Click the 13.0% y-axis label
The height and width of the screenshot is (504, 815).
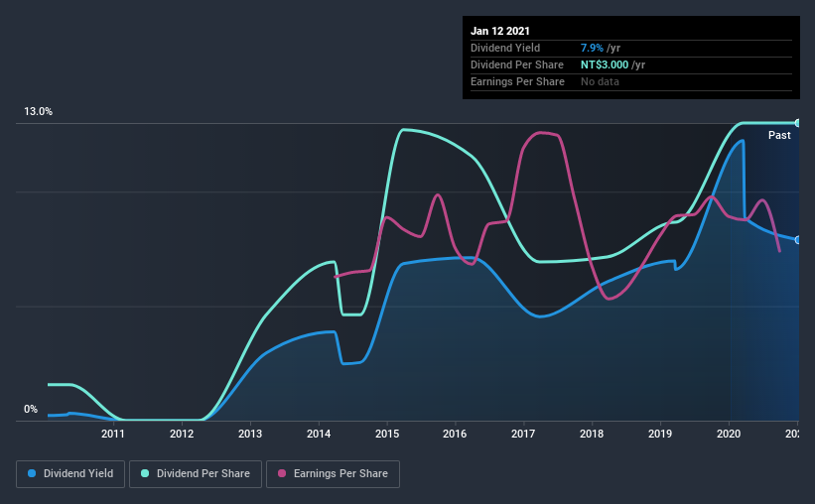[x=38, y=112]
